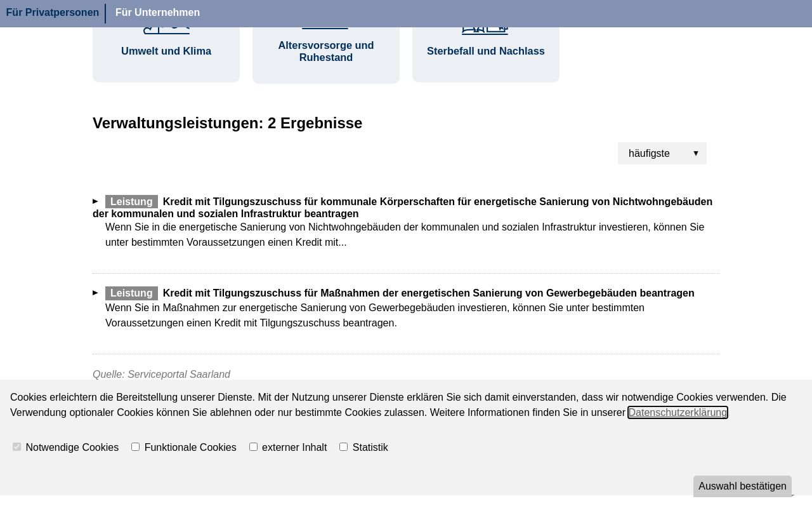Toggle the Notwendige Cookies checkbox
This screenshot has width=812, height=508.
[16, 447]
